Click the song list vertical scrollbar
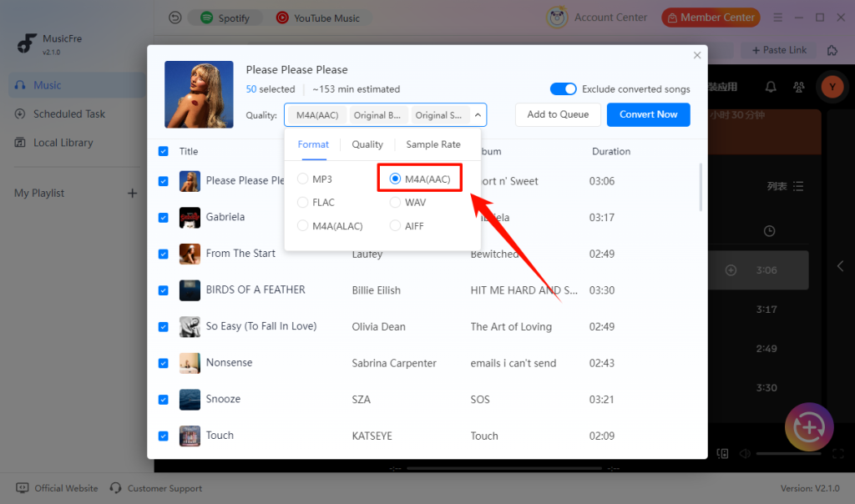 [701, 187]
